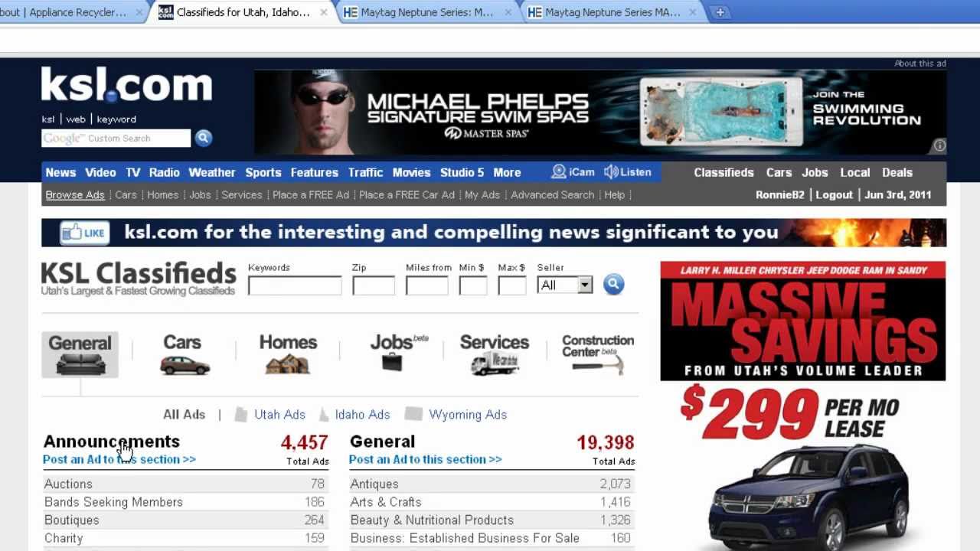This screenshot has height=551, width=980.
Task: Go to Deals in the top navigation
Action: click(897, 172)
